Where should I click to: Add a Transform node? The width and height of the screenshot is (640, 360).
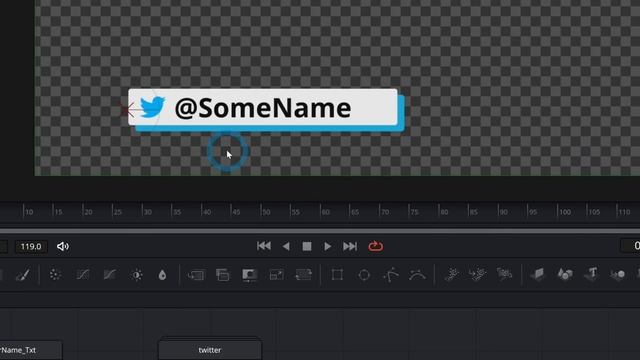click(303, 275)
